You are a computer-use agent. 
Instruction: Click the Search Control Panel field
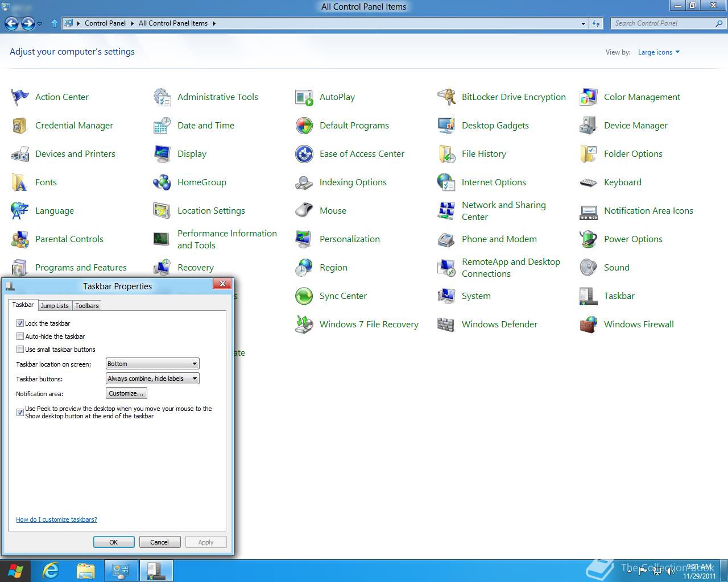[663, 23]
